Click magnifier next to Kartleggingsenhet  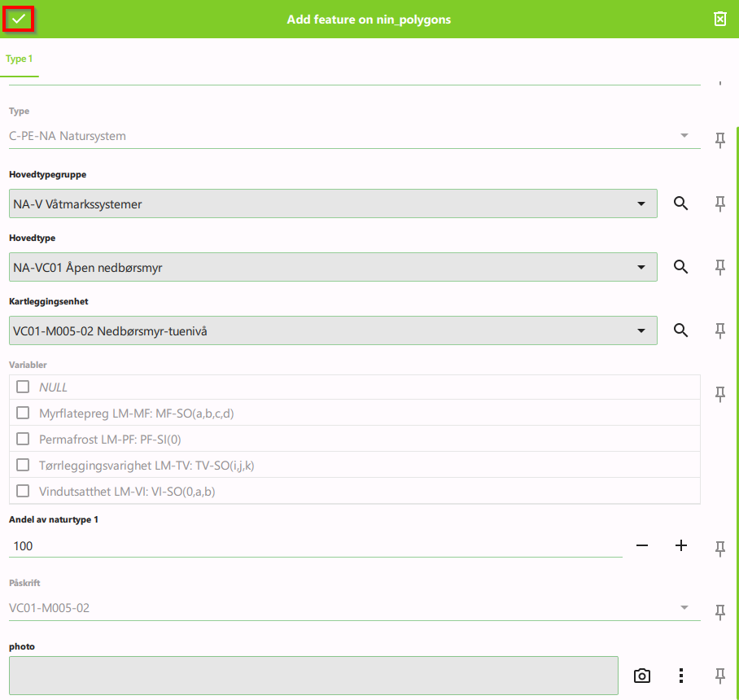(x=680, y=330)
